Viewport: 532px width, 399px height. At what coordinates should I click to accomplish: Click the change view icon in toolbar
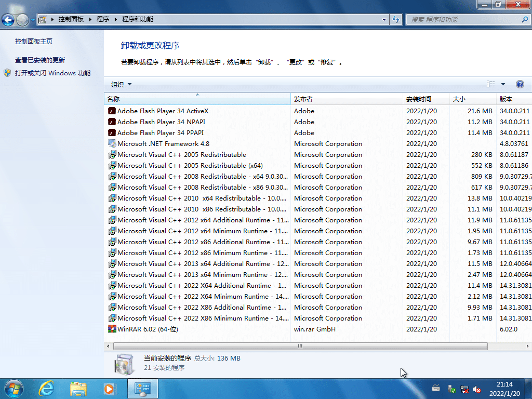(x=491, y=84)
